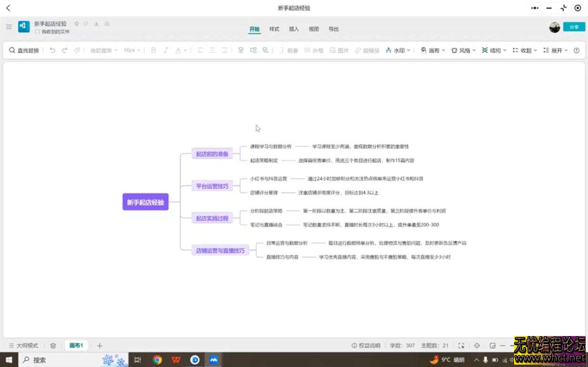588x367 pixels.
Task: Open the 导出 export menu
Action: click(333, 29)
